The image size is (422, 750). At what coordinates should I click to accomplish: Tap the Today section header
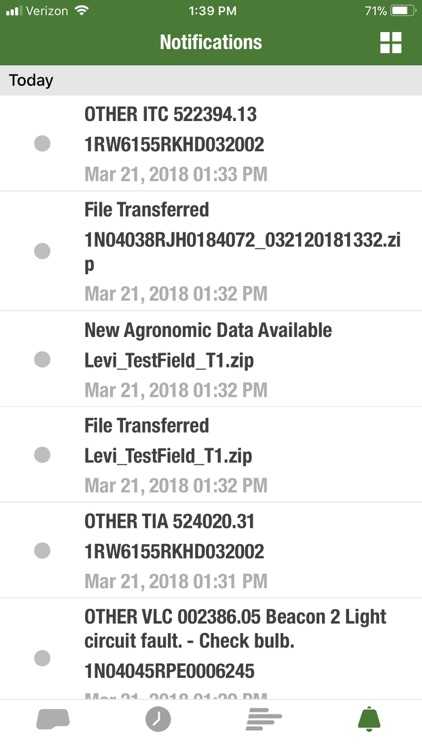point(211,80)
